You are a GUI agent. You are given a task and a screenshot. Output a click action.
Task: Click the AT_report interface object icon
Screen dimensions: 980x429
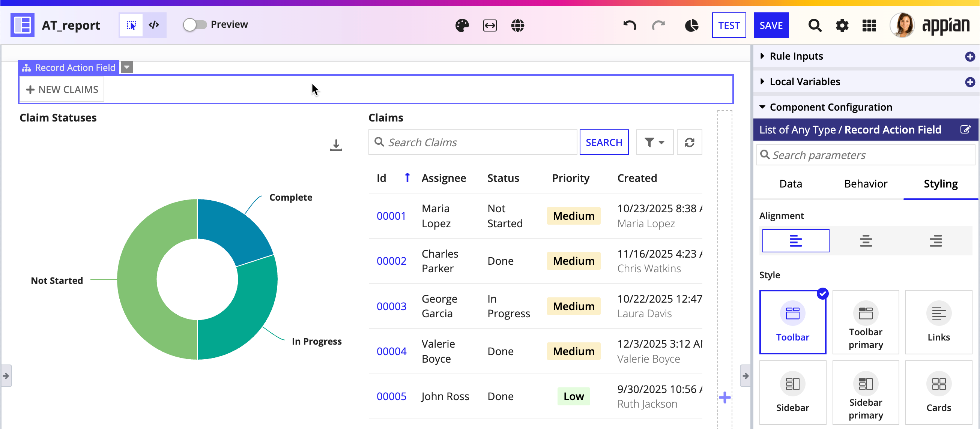[23, 25]
